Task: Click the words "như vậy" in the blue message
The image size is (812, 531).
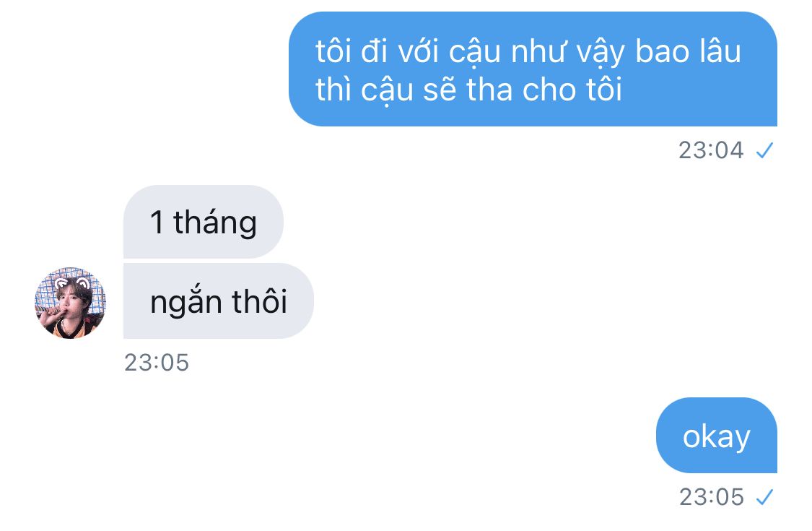Action: (x=567, y=53)
